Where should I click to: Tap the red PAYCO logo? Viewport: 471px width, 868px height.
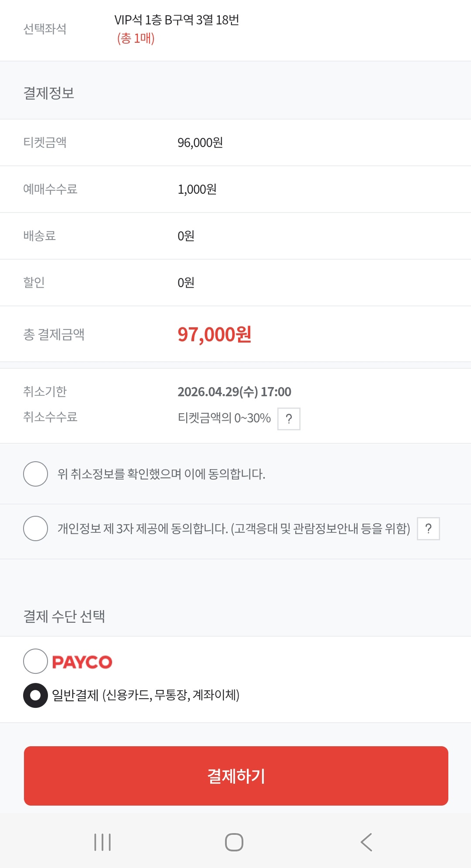pos(82,662)
